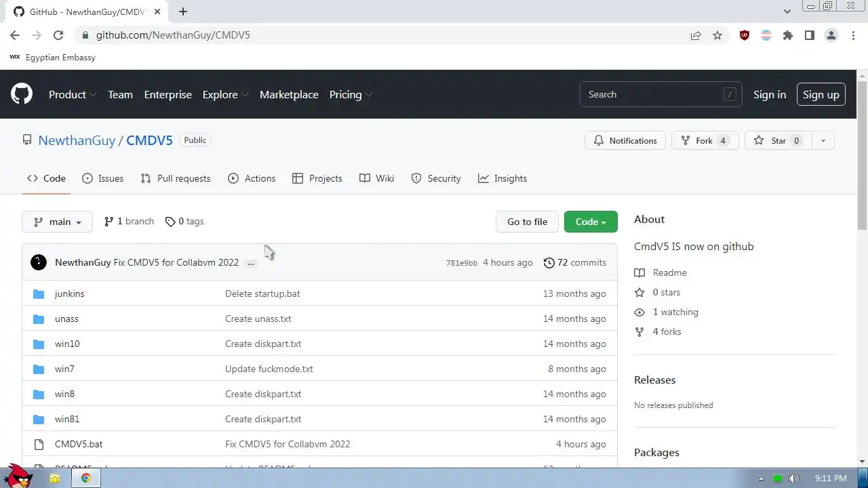
Task: Open the Security tab
Action: coord(436,178)
